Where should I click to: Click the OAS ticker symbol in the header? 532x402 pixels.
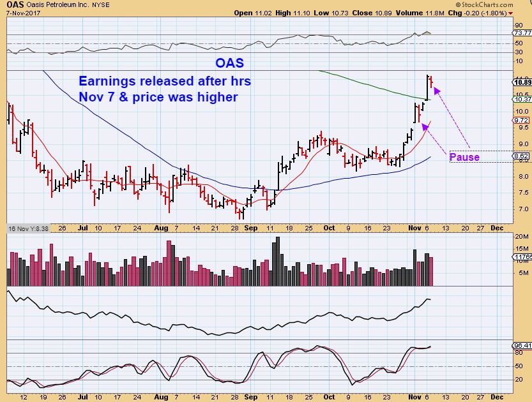15,4
